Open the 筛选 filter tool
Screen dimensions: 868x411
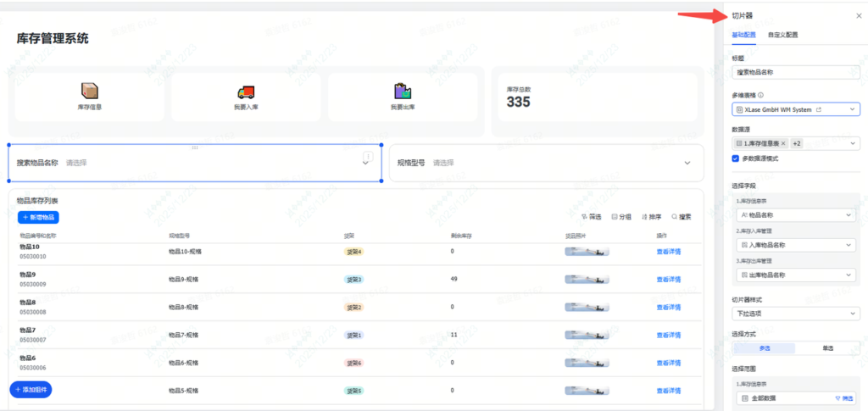pos(591,217)
